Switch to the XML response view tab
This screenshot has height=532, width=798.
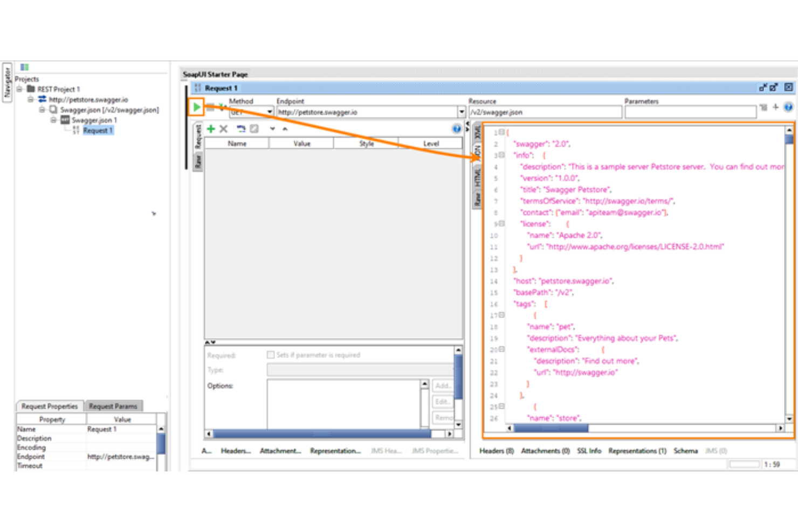[477, 133]
